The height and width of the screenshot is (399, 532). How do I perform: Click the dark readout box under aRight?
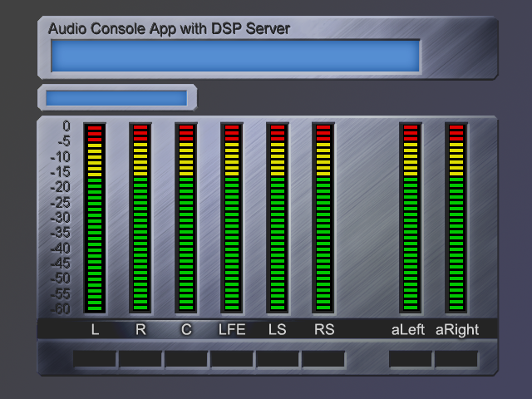(456, 359)
